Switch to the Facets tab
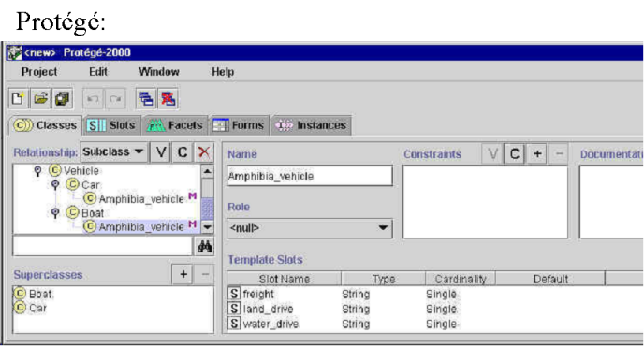The height and width of the screenshot is (346, 644). (175, 125)
